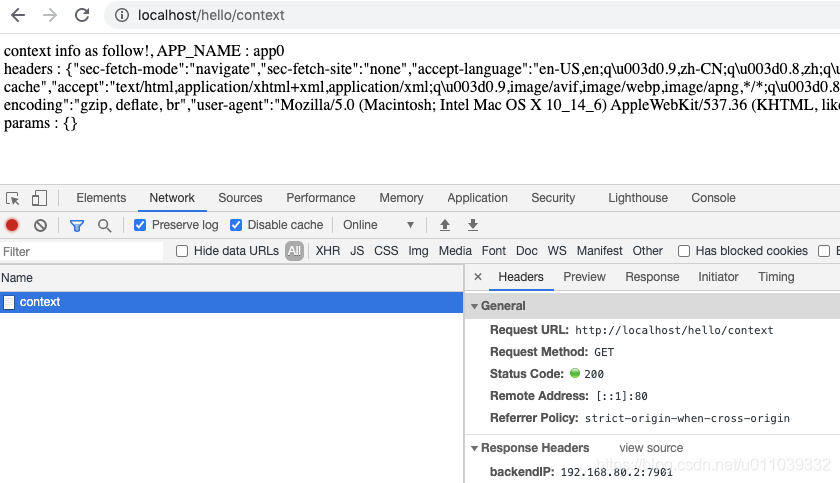Screen dimensions: 840x483
Task: Reload the localhost page
Action: point(82,15)
